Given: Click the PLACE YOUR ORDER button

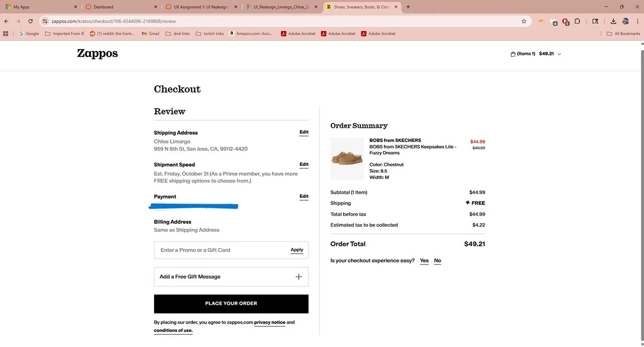Looking at the screenshot, I should [x=231, y=304].
